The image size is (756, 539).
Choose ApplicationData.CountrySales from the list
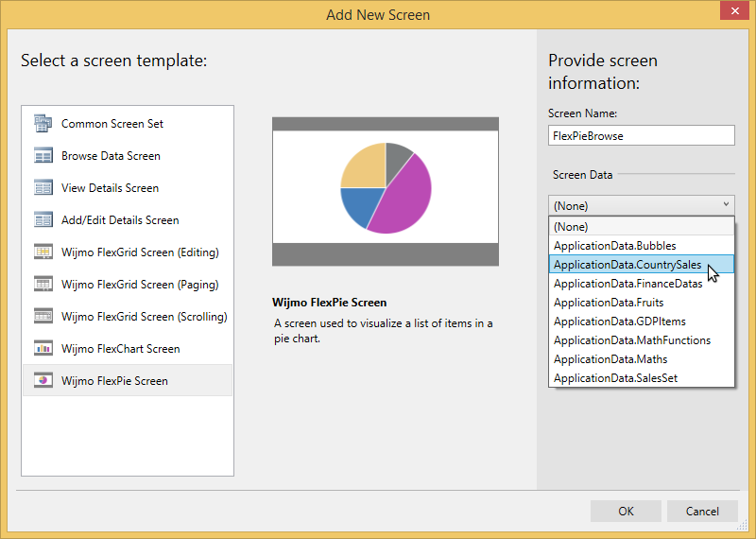tap(627, 265)
